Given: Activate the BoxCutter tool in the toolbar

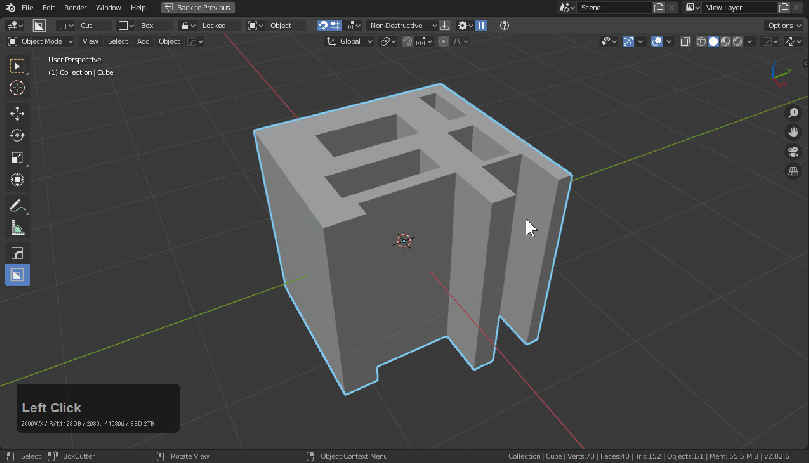Looking at the screenshot, I should click(17, 274).
